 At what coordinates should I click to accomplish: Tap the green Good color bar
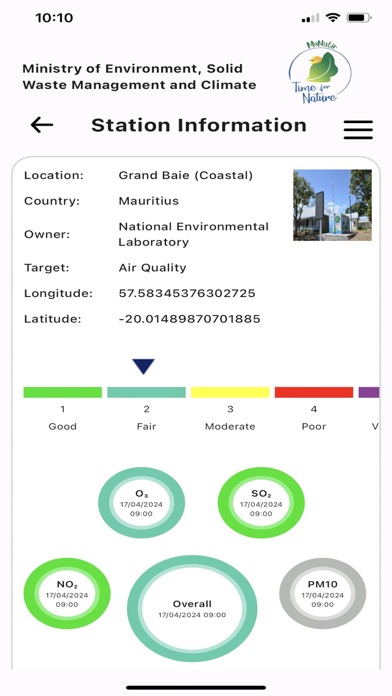tap(63, 392)
